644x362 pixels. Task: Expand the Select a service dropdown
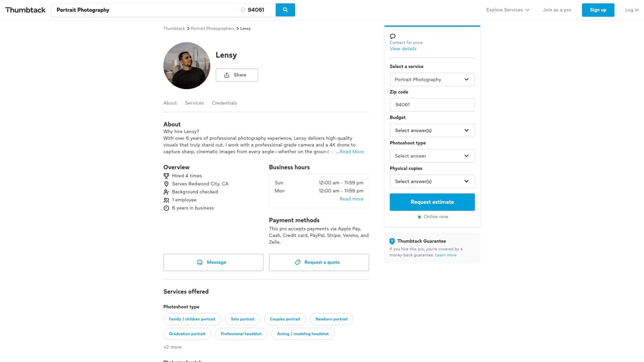(x=432, y=79)
